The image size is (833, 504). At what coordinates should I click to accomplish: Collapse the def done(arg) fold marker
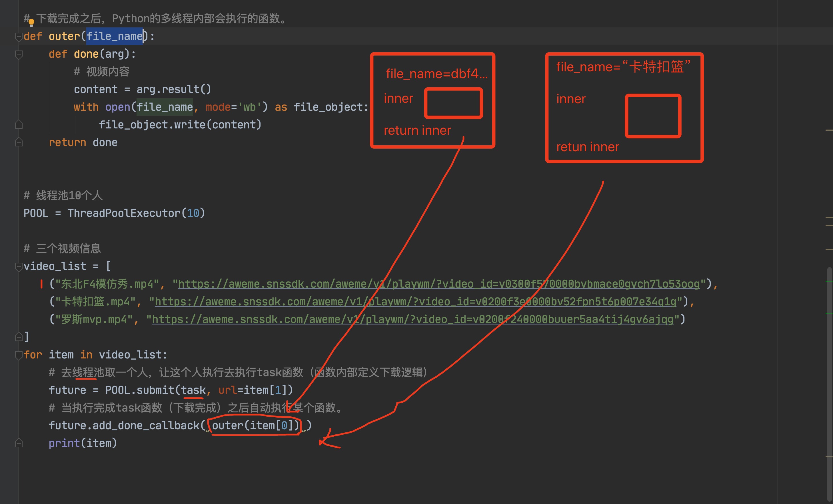click(19, 54)
